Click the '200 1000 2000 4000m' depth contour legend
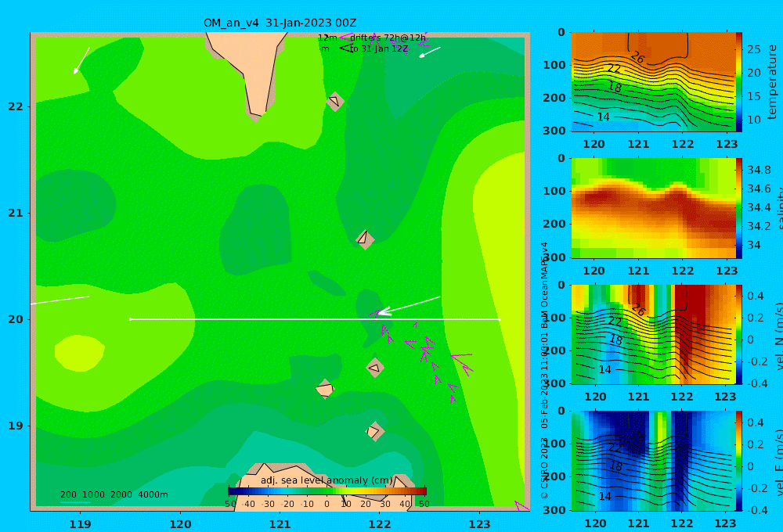This screenshot has height=532, width=783. 114,494
